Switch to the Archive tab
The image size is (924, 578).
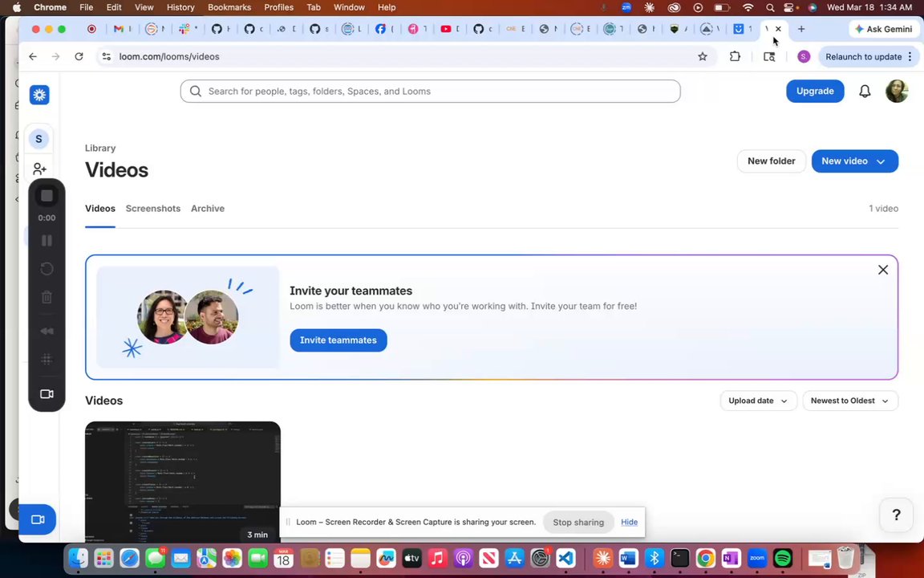208,209
